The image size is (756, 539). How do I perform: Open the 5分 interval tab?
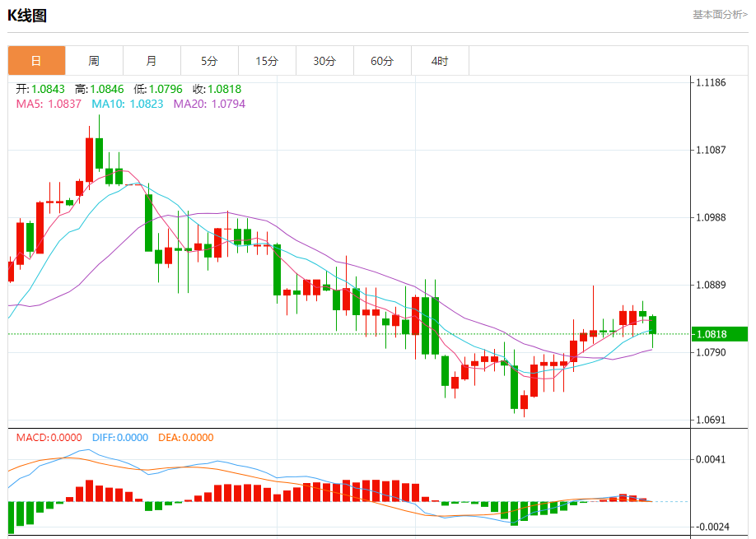[x=209, y=61]
